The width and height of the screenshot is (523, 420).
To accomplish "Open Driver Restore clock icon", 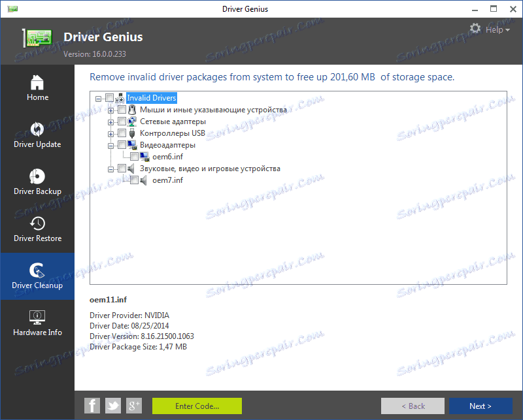I will pos(37,223).
